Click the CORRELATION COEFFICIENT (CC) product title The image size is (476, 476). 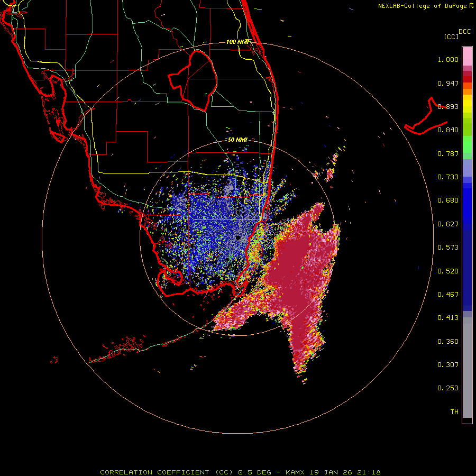[167, 472]
